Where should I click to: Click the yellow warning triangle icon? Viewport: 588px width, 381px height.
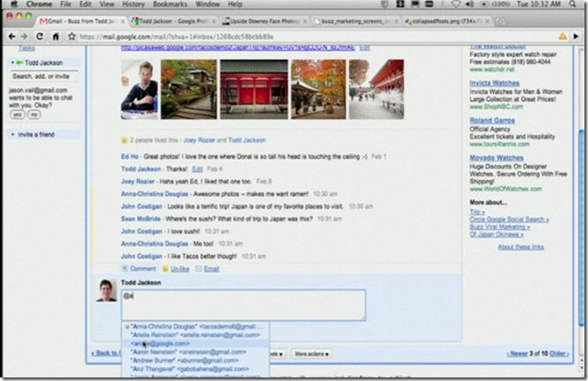pos(563,36)
